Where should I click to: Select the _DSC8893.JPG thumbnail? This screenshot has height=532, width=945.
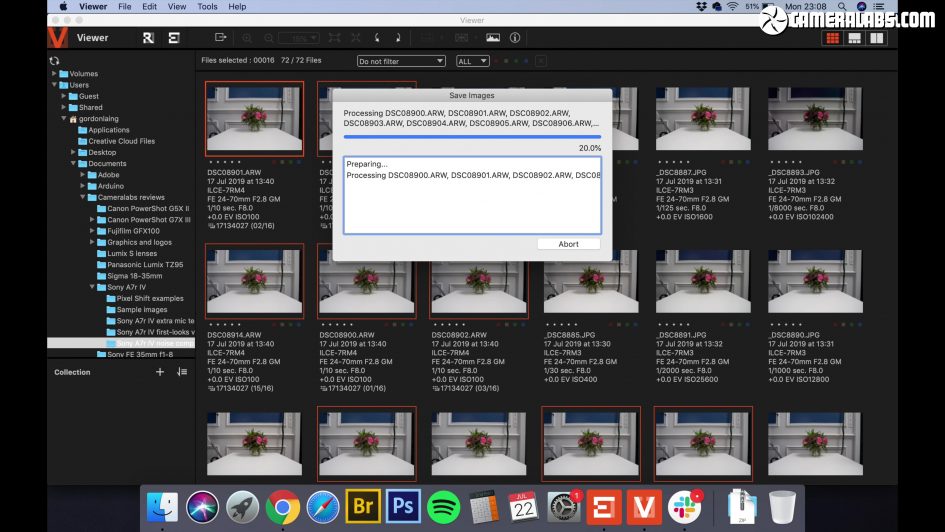815,119
